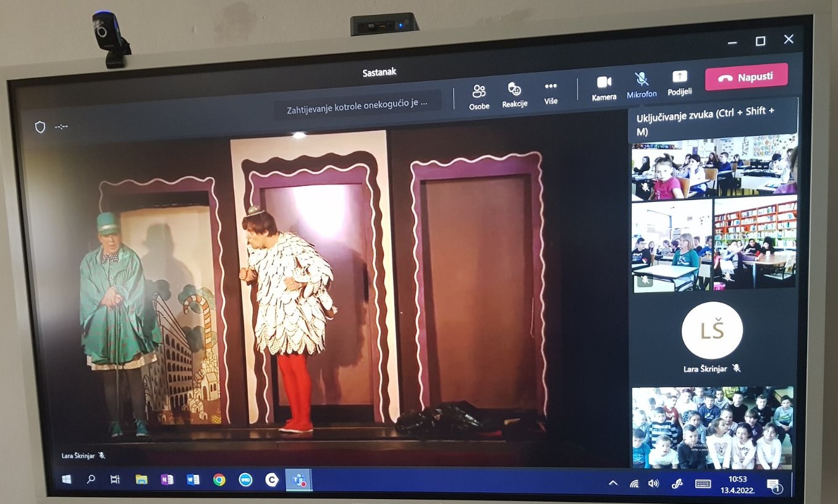Expand the Više more options menu
Image resolution: width=838 pixels, height=504 pixels.
point(551,92)
